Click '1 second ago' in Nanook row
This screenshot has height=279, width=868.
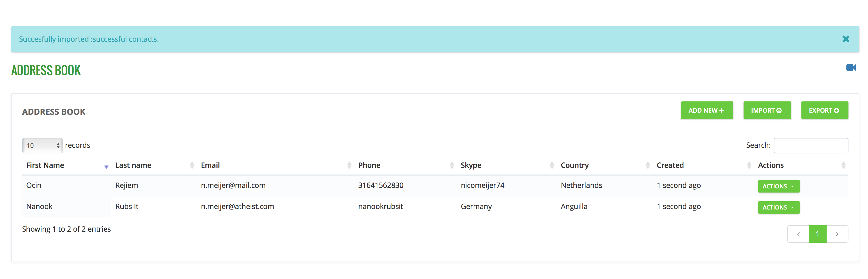679,206
